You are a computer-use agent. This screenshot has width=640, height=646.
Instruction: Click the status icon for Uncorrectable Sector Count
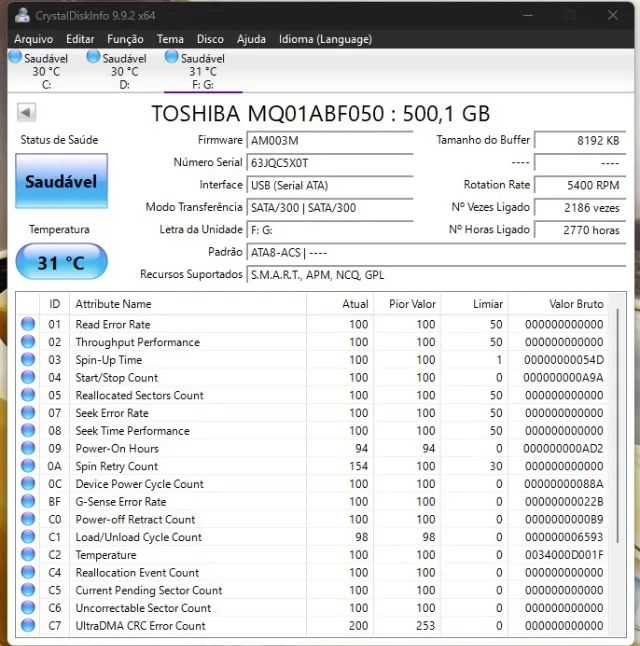(x=28, y=607)
